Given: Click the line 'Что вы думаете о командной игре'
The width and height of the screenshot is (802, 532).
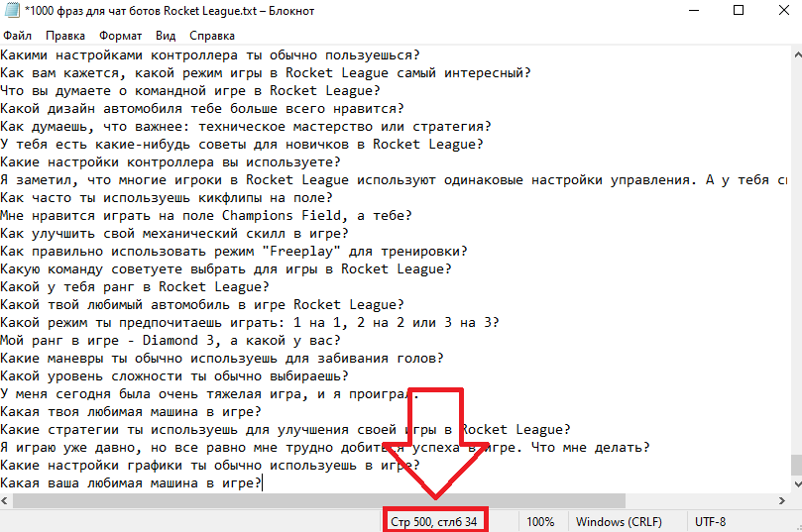Looking at the screenshot, I should point(190,91).
